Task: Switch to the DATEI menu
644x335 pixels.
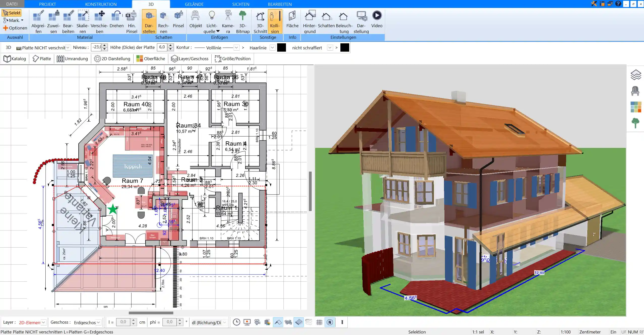Action: [12, 4]
